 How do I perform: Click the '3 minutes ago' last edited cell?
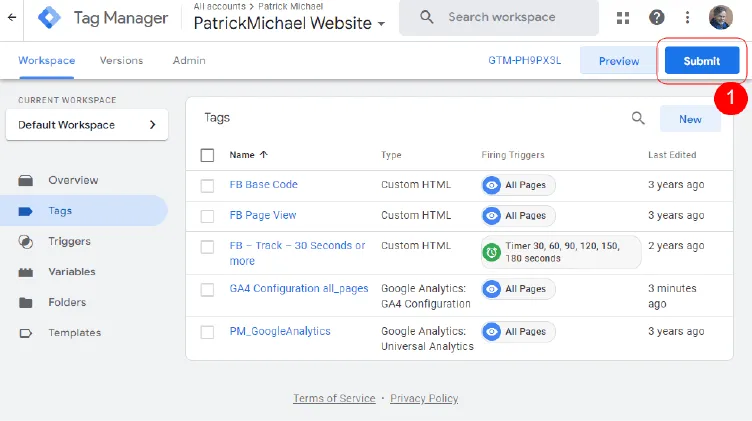[x=672, y=296]
